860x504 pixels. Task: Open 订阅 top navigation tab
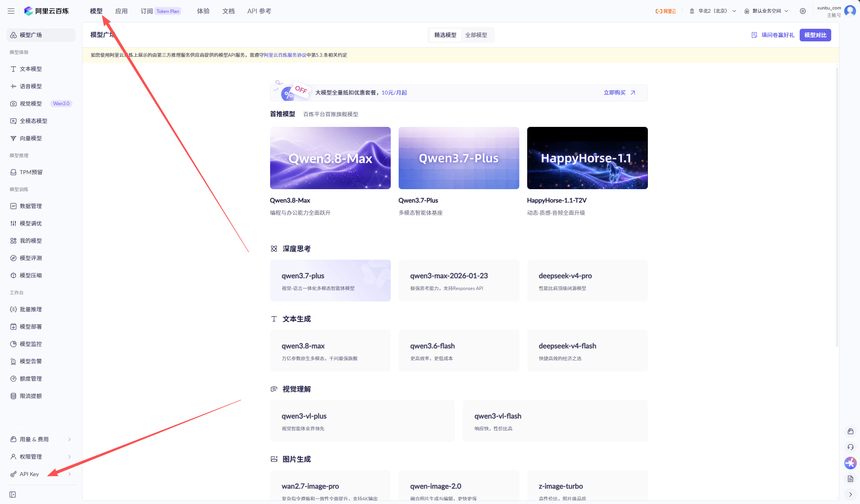(x=160, y=11)
